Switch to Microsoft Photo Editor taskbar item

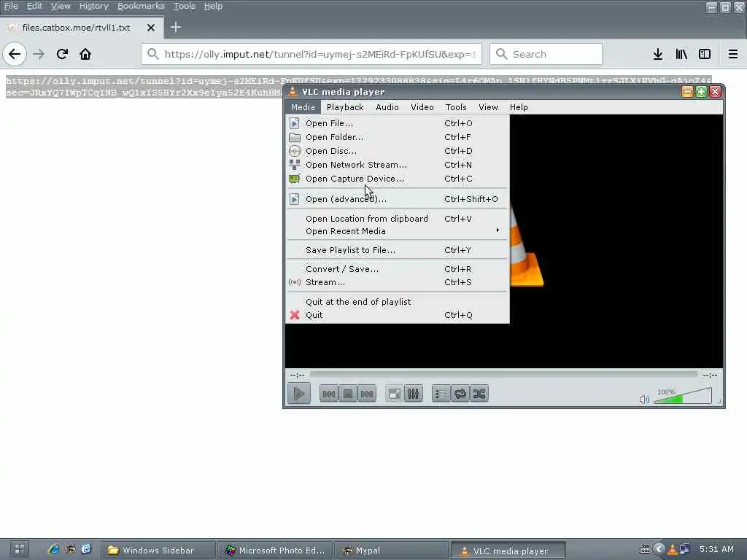click(x=275, y=551)
